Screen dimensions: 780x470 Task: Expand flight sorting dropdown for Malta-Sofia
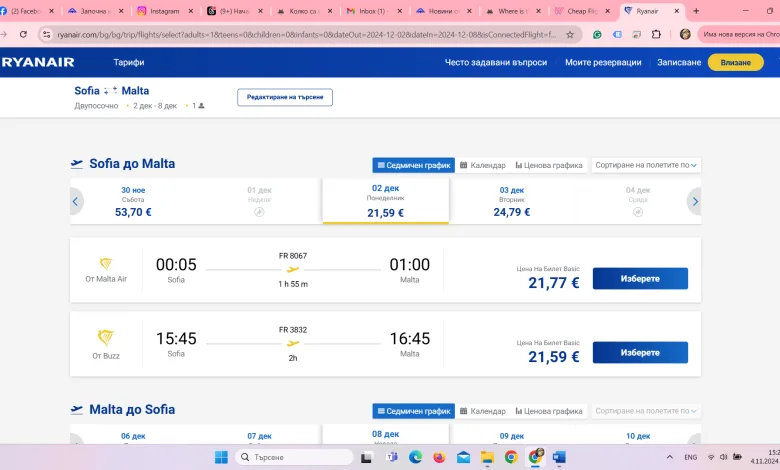646,411
